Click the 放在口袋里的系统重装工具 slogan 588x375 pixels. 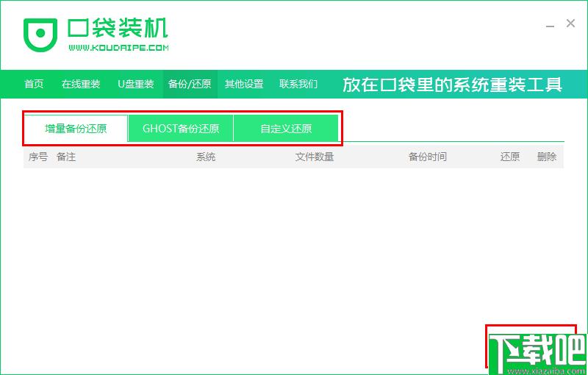pos(453,85)
